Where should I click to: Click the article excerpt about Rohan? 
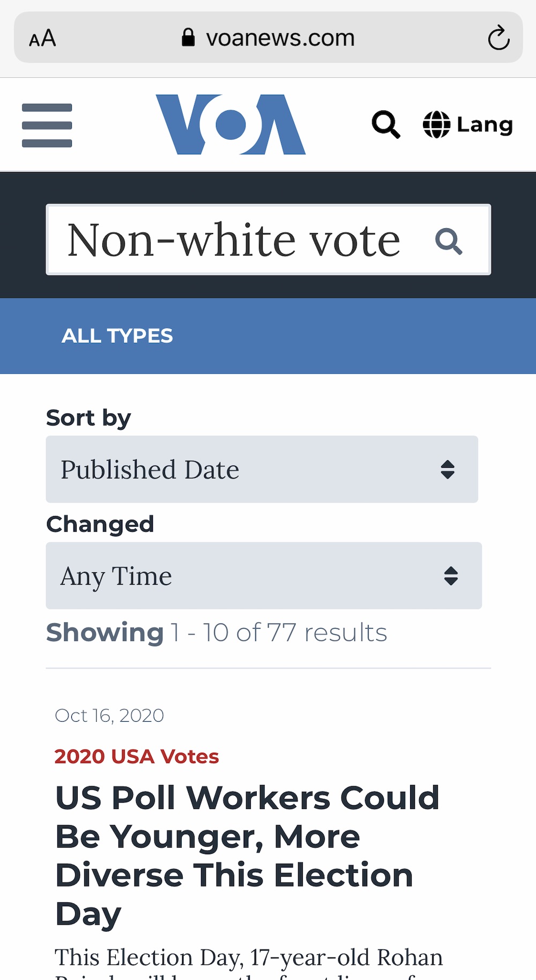click(x=249, y=963)
